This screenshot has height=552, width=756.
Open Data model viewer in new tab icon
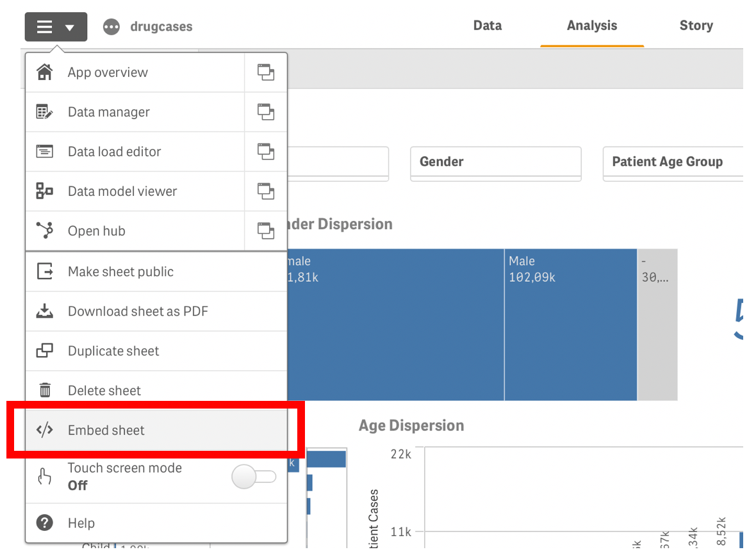[265, 191]
